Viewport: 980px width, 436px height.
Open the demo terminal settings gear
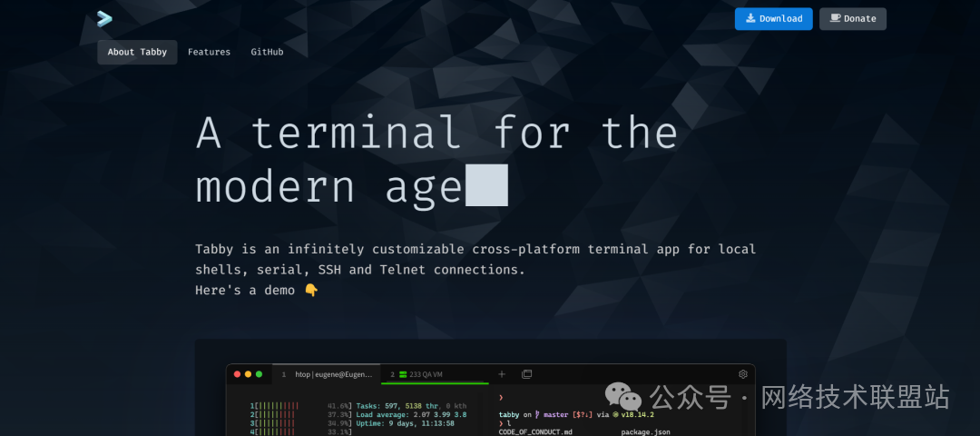coord(743,374)
